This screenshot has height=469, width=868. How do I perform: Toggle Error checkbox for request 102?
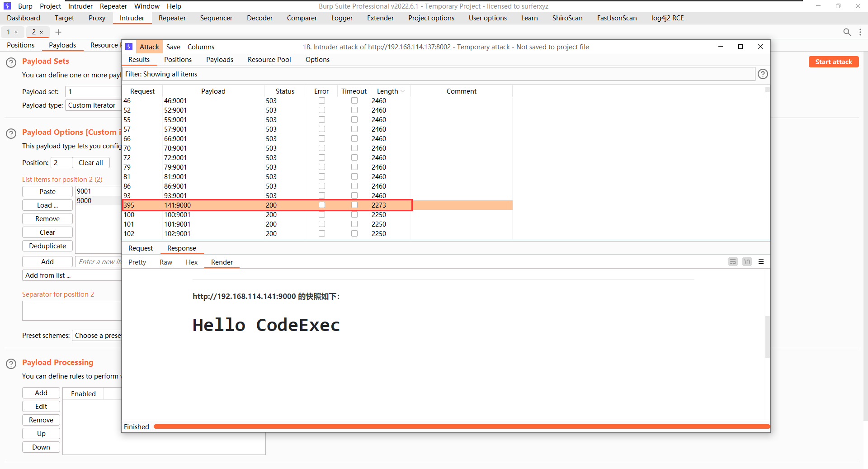click(x=322, y=233)
